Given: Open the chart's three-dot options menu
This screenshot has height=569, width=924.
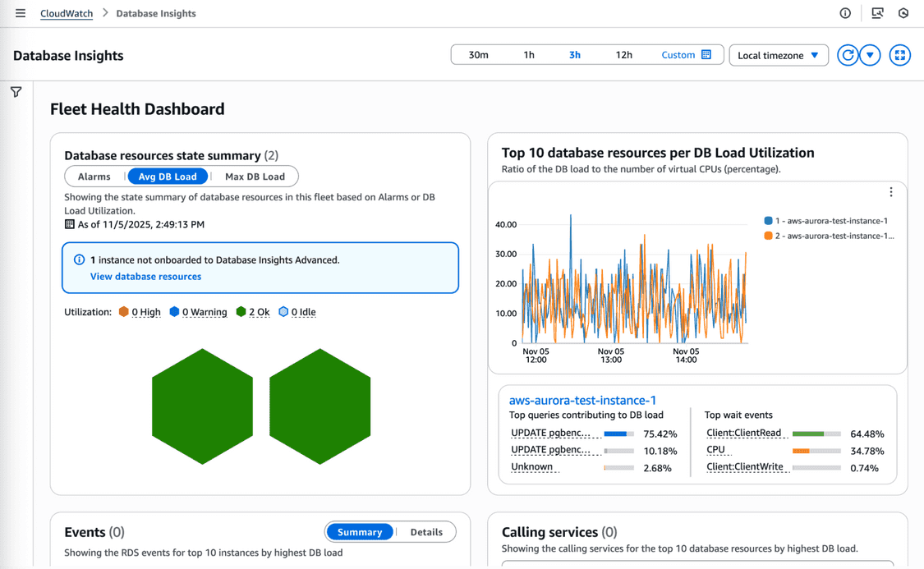Looking at the screenshot, I should (891, 191).
